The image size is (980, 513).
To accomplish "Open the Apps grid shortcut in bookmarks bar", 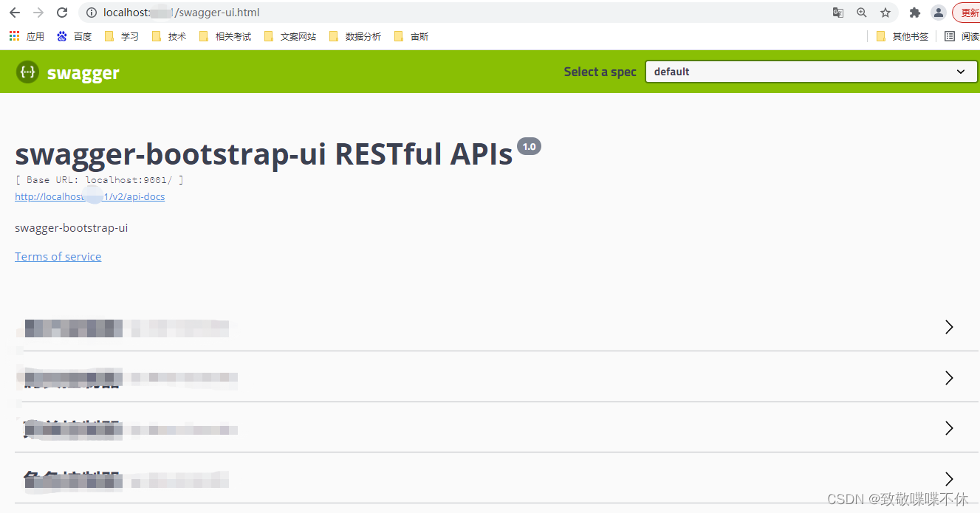I will [27, 36].
